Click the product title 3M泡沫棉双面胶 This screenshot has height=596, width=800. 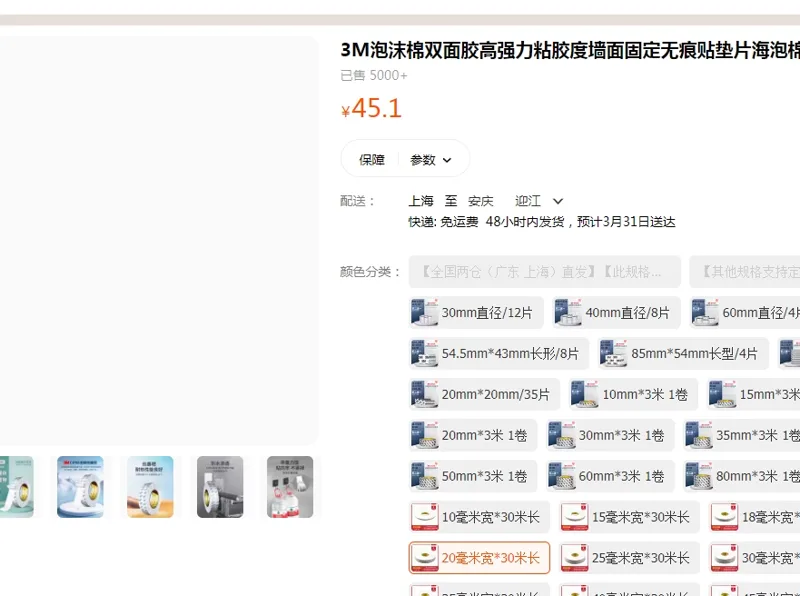pyautogui.click(x=570, y=50)
